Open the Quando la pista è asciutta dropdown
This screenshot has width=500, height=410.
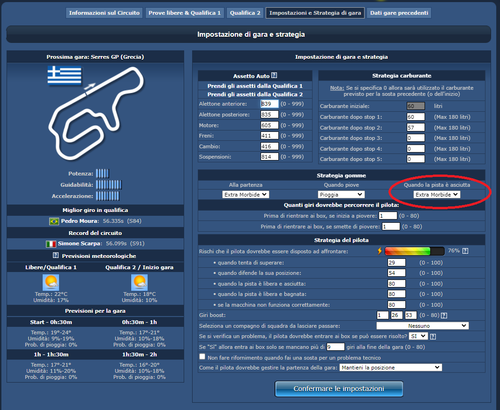(x=437, y=194)
